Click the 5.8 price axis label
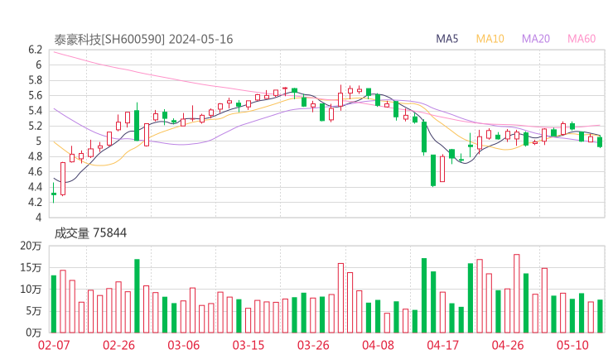This screenshot has height=364, width=613. [x=35, y=80]
